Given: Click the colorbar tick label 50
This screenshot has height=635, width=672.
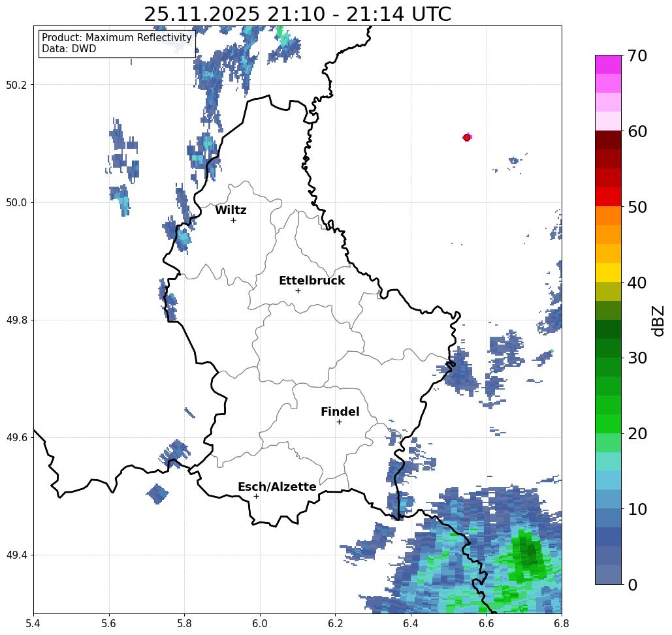Looking at the screenshot, I should [637, 207].
